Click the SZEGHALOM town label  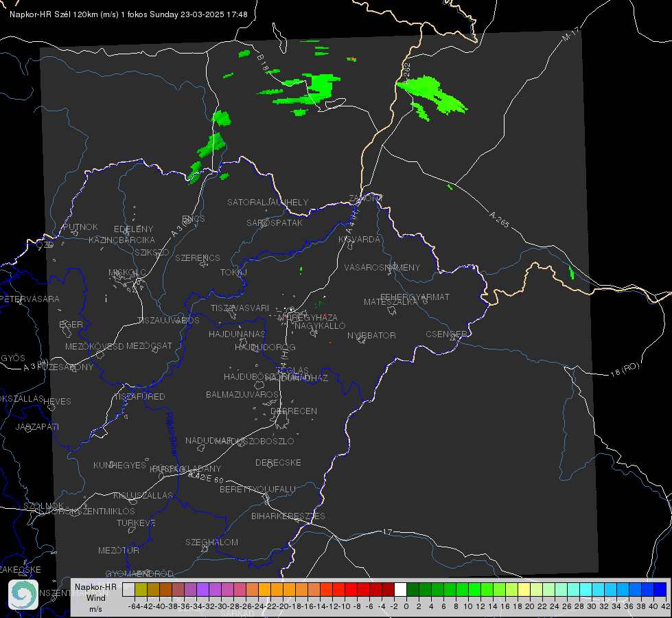tap(211, 542)
